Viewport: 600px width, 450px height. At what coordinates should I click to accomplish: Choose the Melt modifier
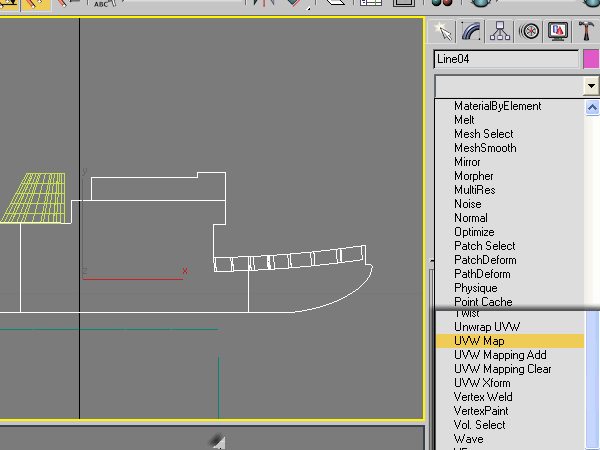pyautogui.click(x=464, y=120)
